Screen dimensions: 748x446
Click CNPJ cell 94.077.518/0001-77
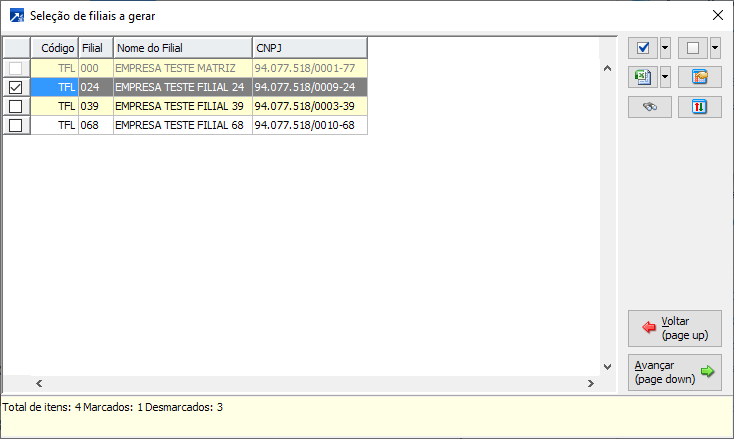310,68
